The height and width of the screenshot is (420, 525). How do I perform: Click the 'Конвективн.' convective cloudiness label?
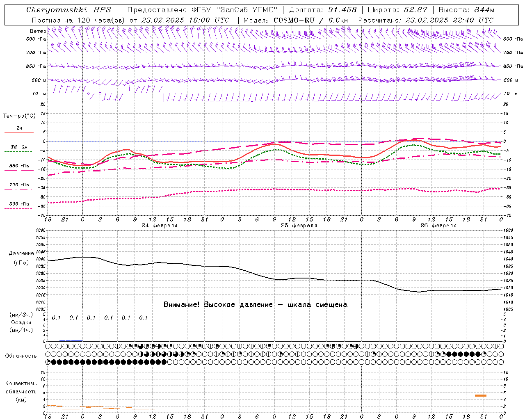(21, 383)
